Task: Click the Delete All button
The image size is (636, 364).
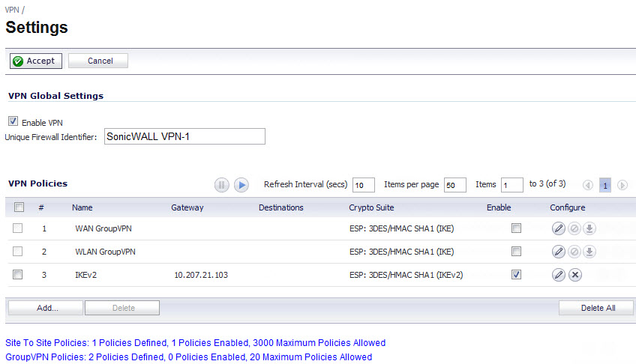Action: pos(595,308)
